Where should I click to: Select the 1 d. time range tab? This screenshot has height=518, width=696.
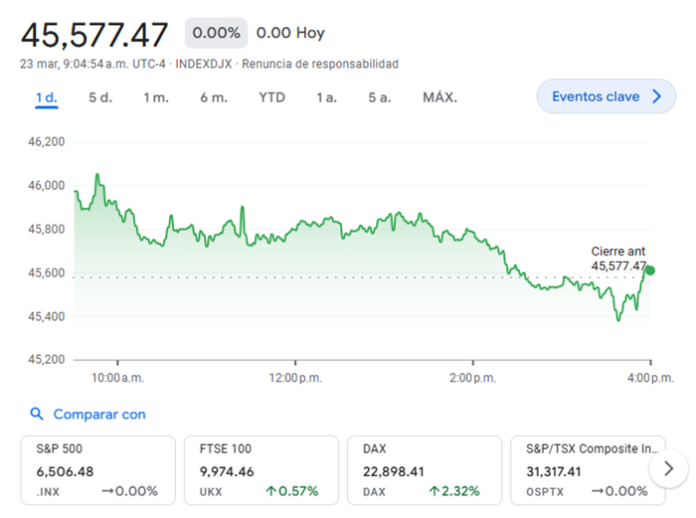[46, 97]
